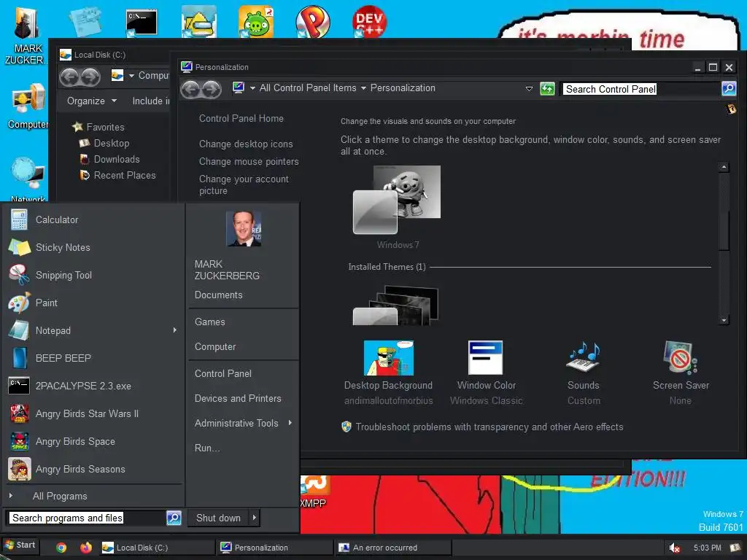Open the Local Disk address bar root dropdown arrow

131,76
